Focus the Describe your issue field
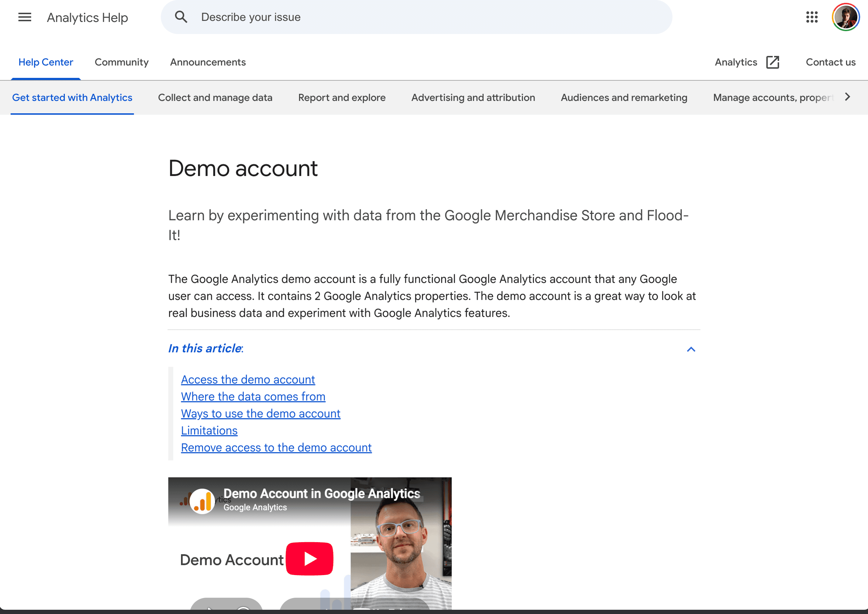This screenshot has width=868, height=614. (x=416, y=17)
